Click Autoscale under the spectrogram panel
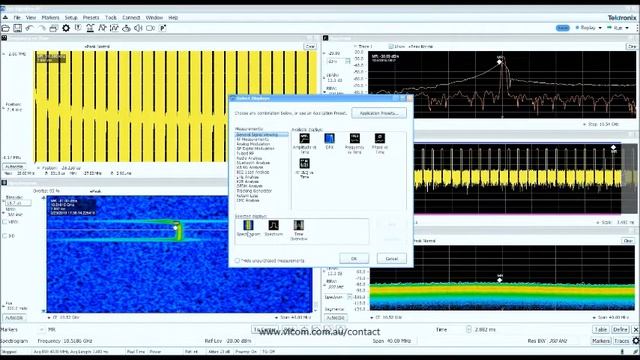Image resolution: width=640 pixels, height=360 pixels. (x=14, y=318)
